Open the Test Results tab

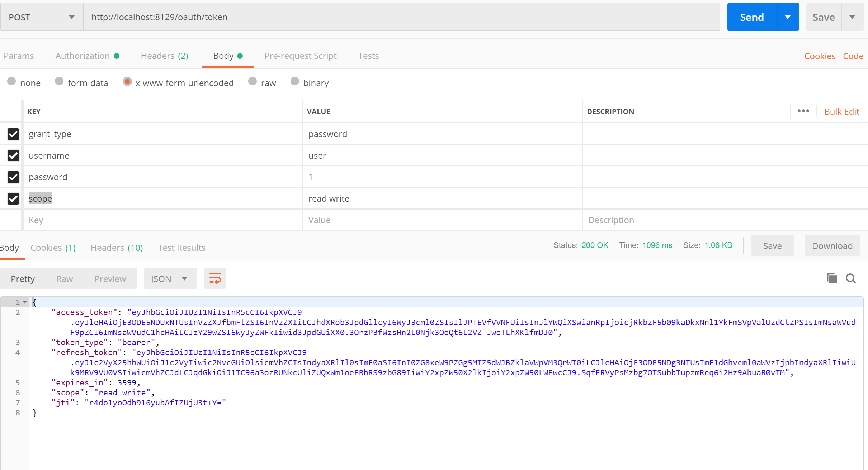[181, 248]
